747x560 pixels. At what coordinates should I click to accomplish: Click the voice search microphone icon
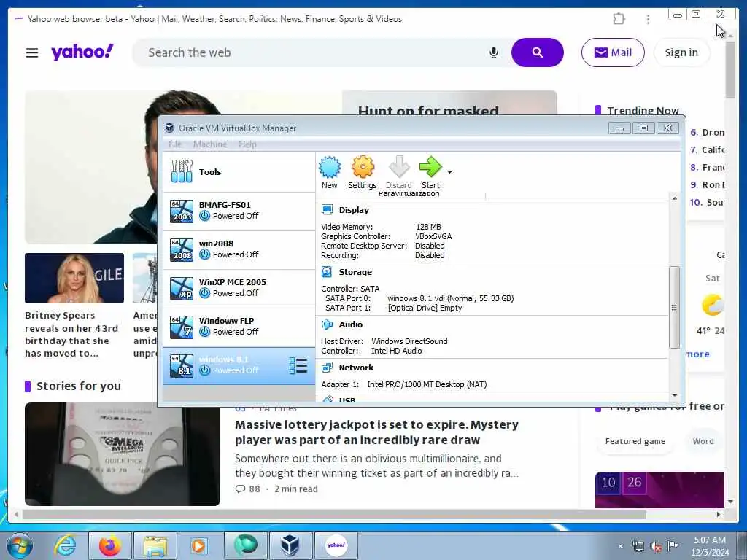pyautogui.click(x=494, y=52)
